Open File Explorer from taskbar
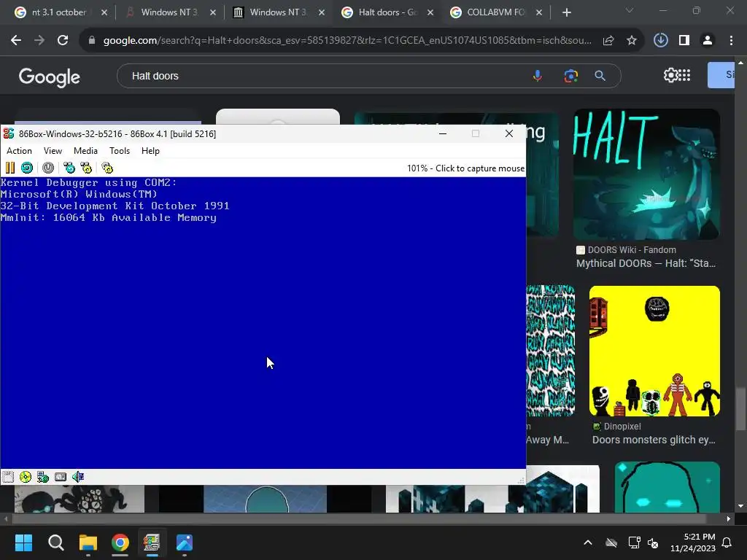The width and height of the screenshot is (747, 560). (88, 542)
